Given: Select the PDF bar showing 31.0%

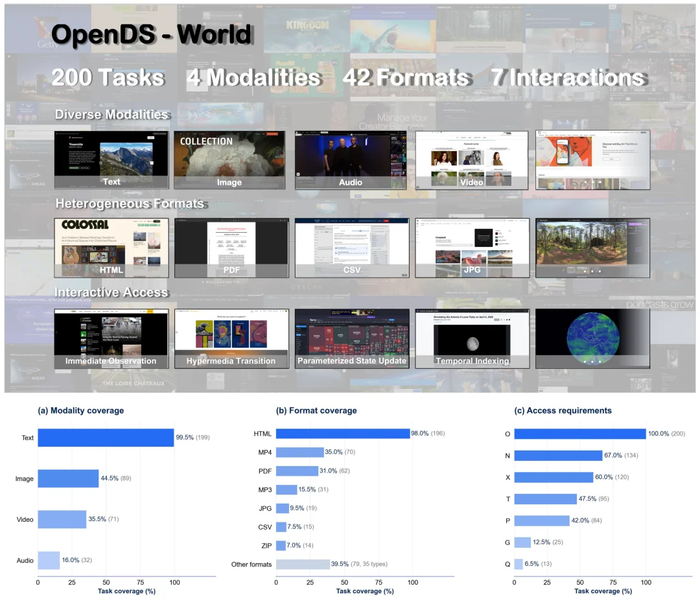Looking at the screenshot, I should (x=297, y=471).
